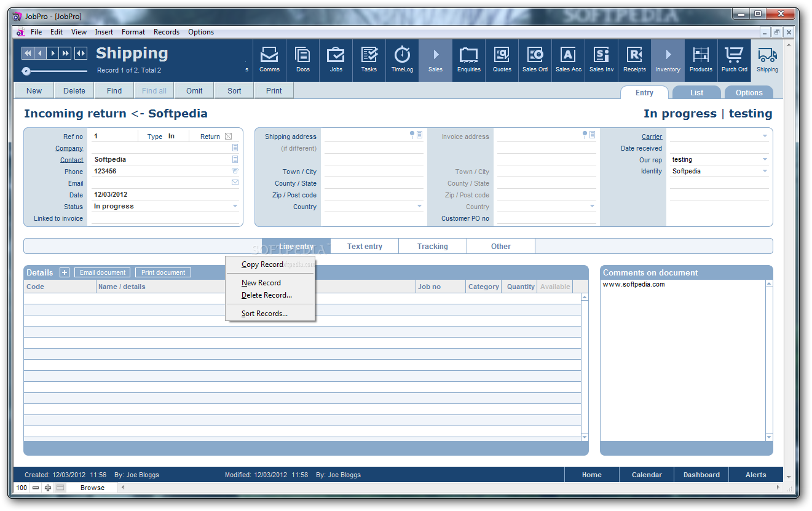
Task: Go to the first record
Action: point(27,53)
